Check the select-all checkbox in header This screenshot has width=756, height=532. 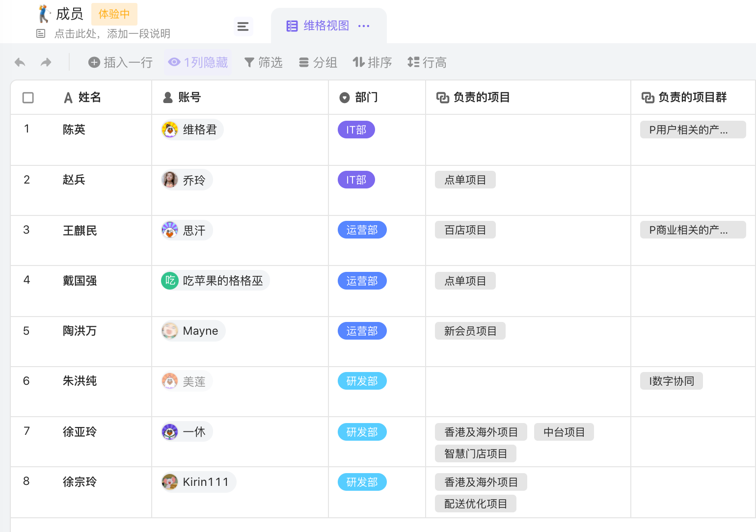[x=28, y=98]
